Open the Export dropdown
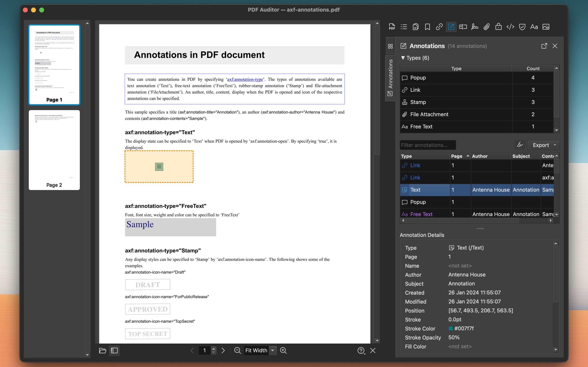Screen dimensions: 588x367 click(x=543, y=145)
